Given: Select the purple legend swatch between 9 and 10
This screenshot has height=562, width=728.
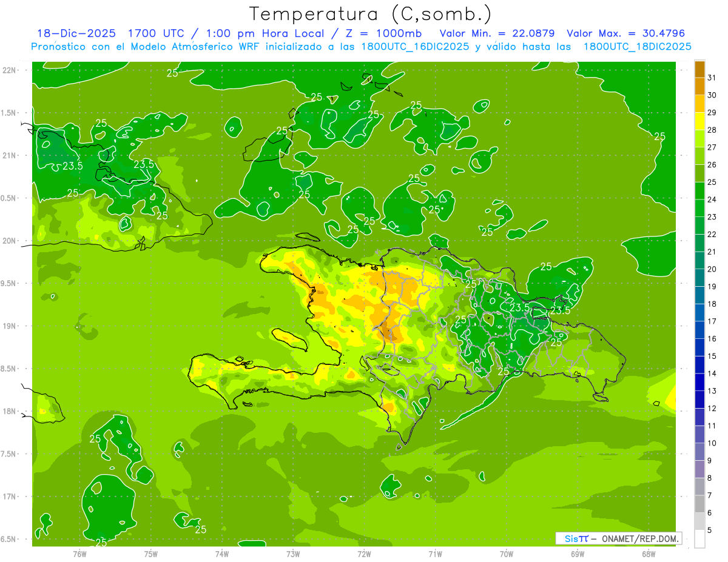Looking at the screenshot, I should pos(699,452).
